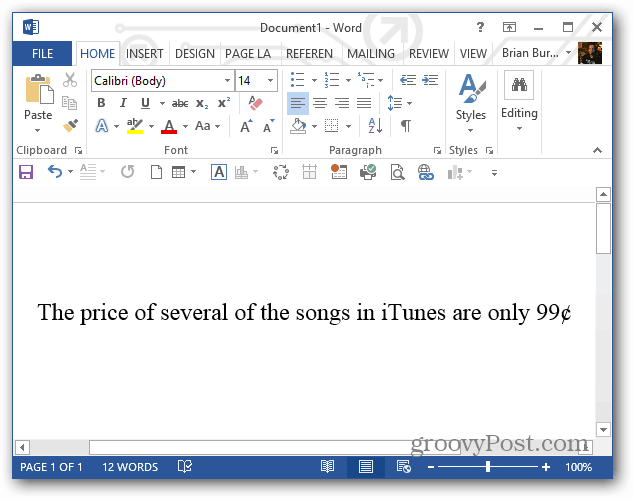Click the 100% zoom level

[x=579, y=467]
